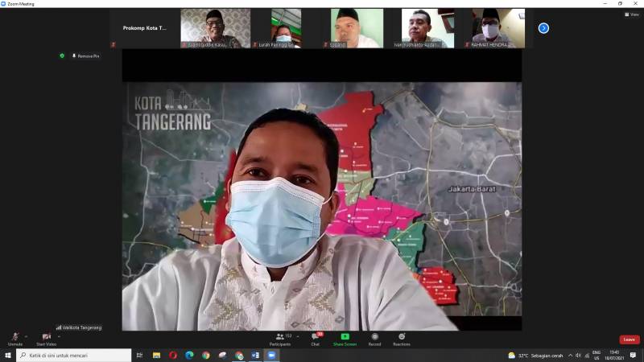Expand the arrow next to Participants
This screenshot has height=362, width=644.
pyautogui.click(x=298, y=336)
